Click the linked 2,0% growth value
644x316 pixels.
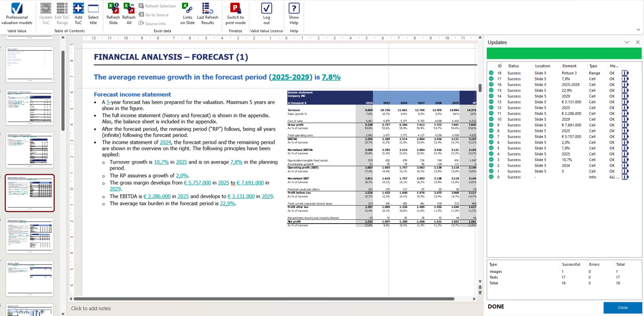click(182, 176)
